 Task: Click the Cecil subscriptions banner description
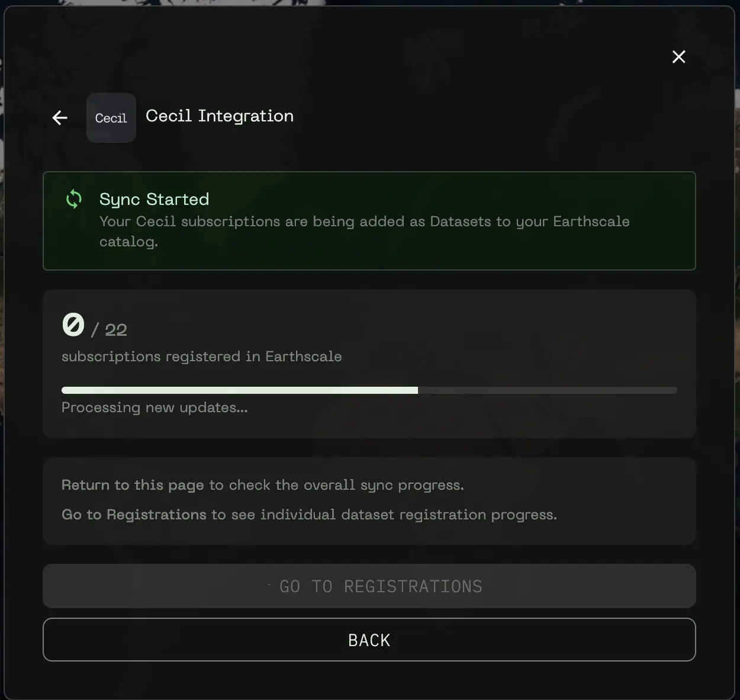pyautogui.click(x=365, y=232)
